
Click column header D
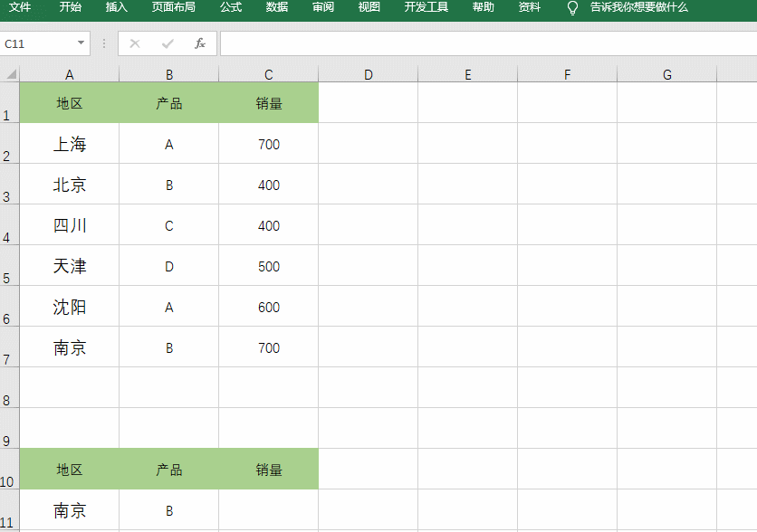coord(368,73)
